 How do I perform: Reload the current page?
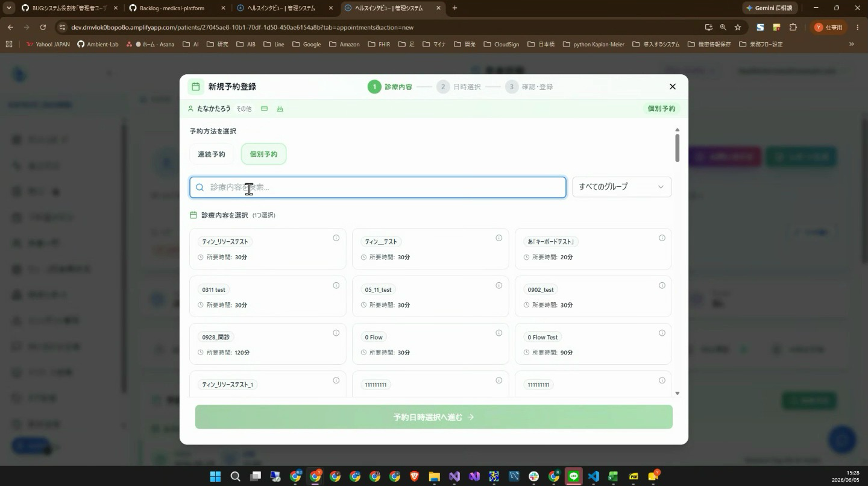(x=43, y=27)
